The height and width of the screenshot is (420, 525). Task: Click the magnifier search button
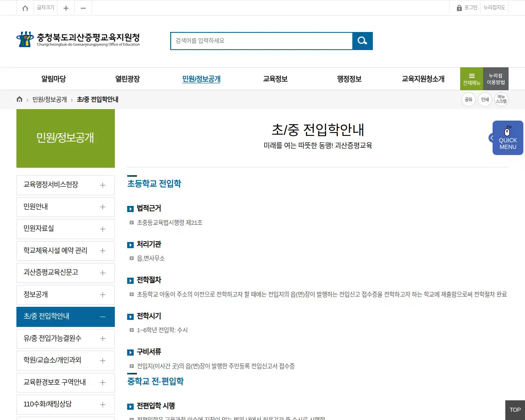(363, 41)
